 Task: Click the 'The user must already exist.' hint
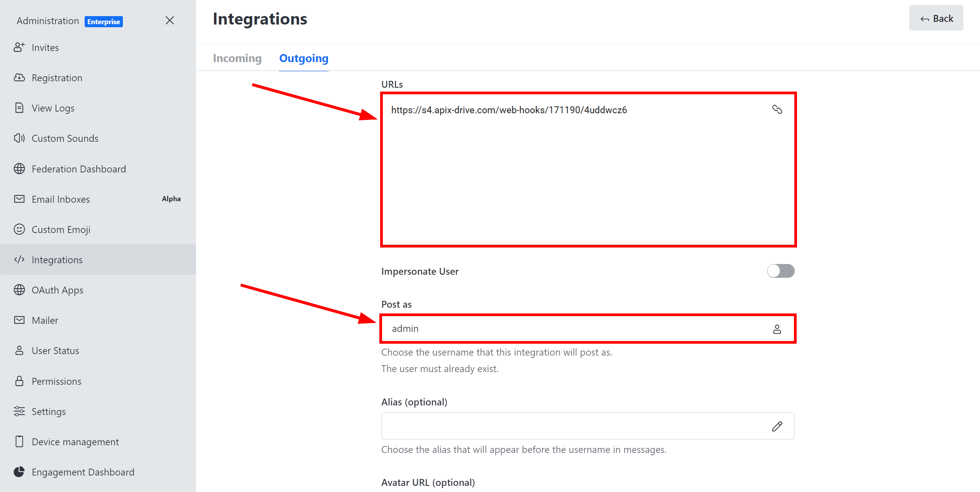click(x=440, y=369)
